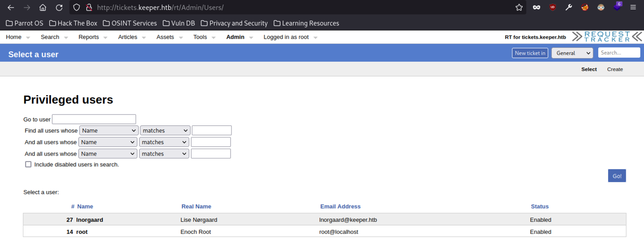The image size is (644, 246).
Task: Go to browser home page icon
Action: (43, 7)
